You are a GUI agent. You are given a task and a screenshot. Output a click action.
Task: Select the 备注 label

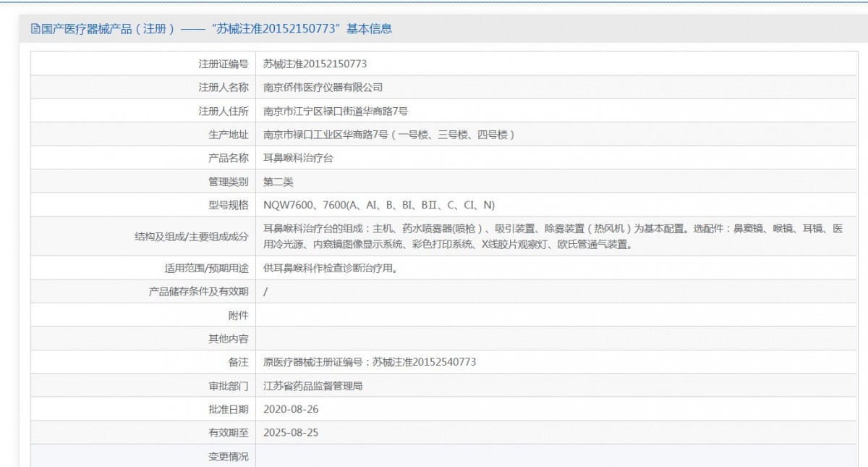click(239, 362)
